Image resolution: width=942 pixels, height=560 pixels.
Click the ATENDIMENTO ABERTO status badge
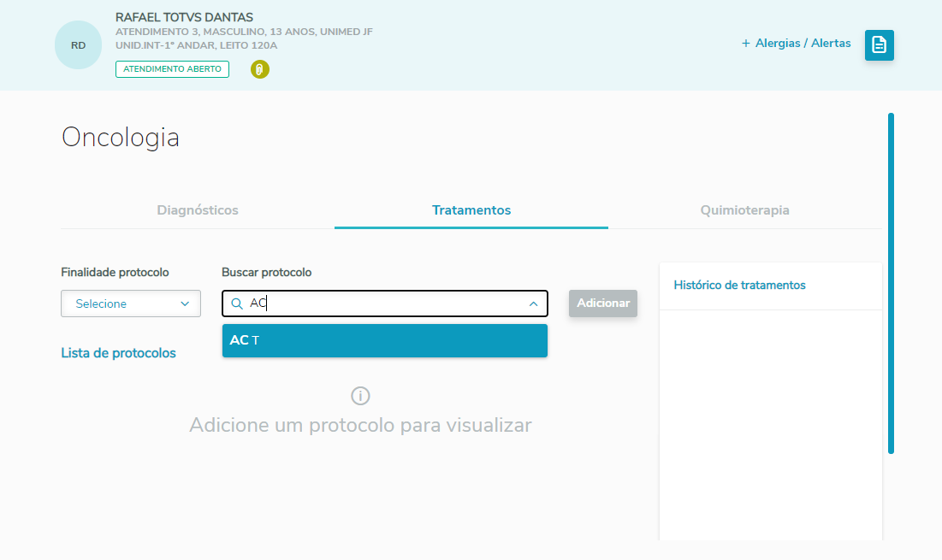point(173,69)
